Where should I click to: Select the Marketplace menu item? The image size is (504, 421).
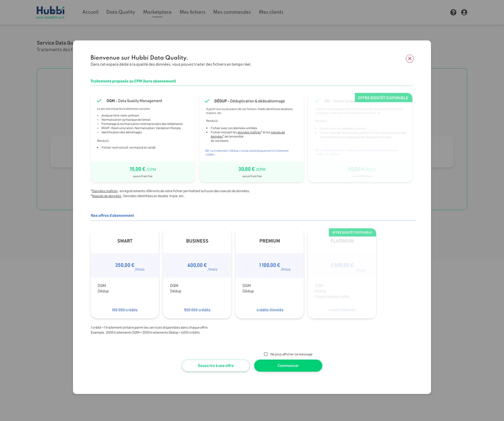click(x=157, y=12)
